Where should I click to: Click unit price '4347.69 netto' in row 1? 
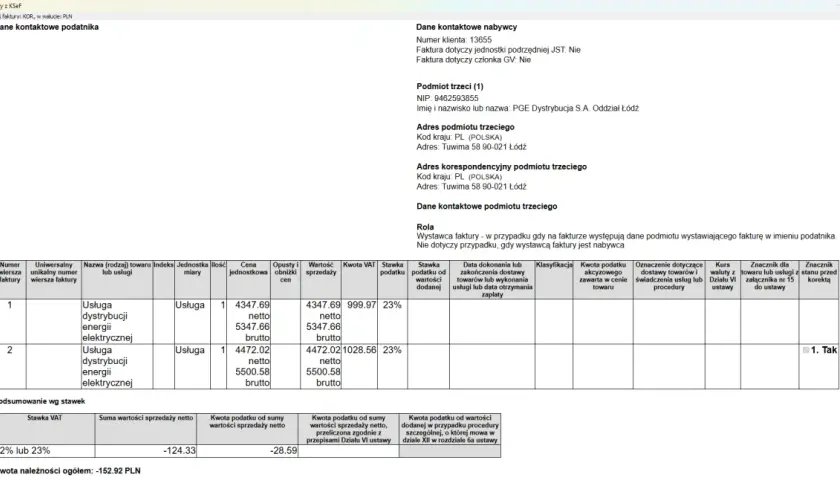pos(252,310)
